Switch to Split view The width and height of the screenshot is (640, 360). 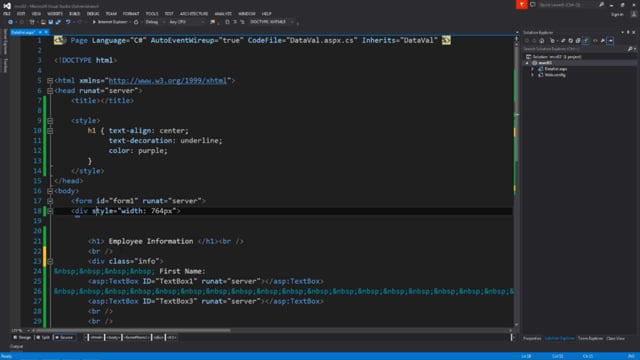42,338
